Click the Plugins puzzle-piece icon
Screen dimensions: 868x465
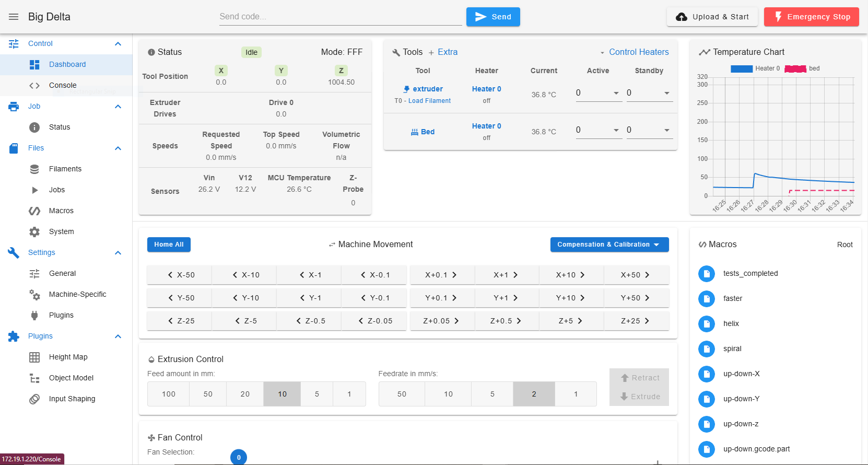(x=14, y=336)
